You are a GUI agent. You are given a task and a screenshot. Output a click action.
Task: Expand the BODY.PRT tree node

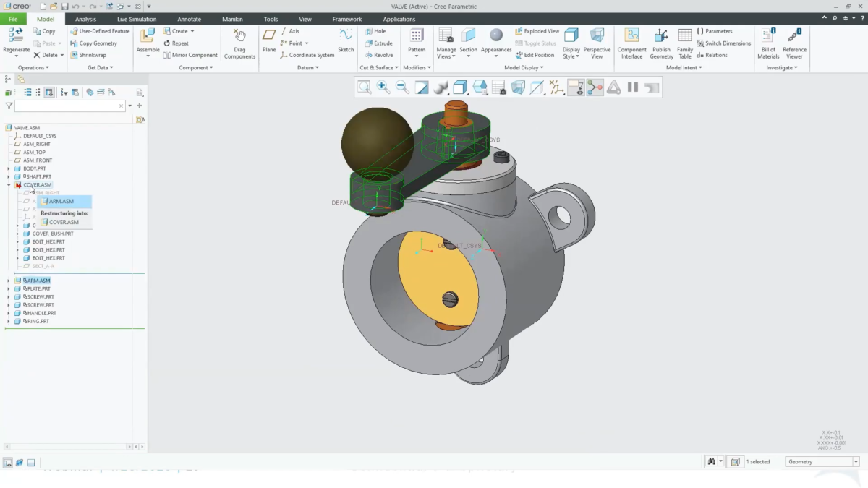[9, 168]
